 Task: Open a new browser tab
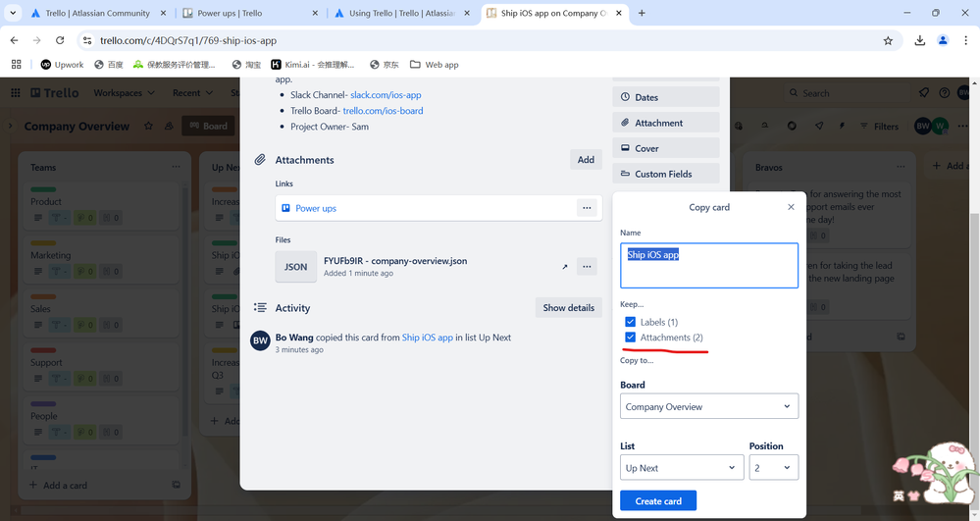coord(642,13)
